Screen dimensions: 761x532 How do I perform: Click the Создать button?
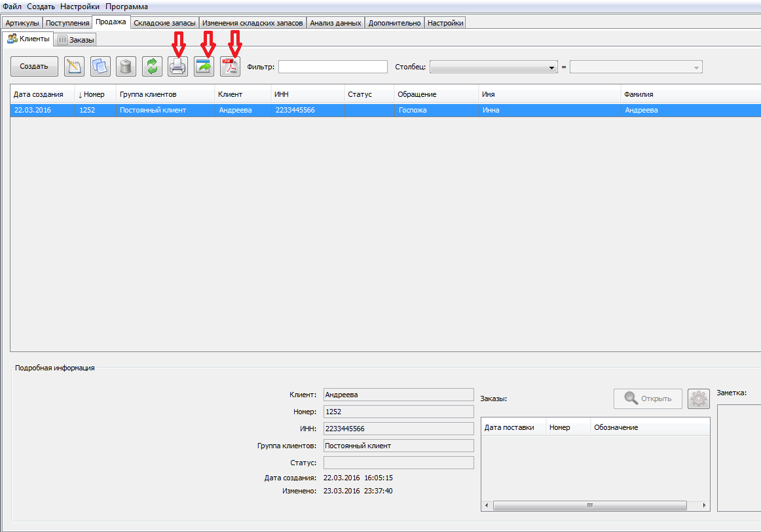tap(34, 67)
